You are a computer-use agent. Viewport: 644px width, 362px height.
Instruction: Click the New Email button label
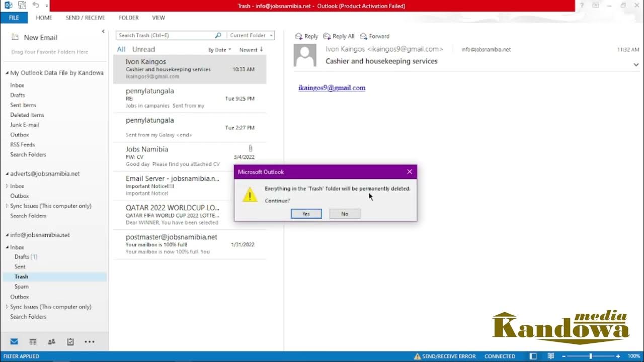[41, 38]
